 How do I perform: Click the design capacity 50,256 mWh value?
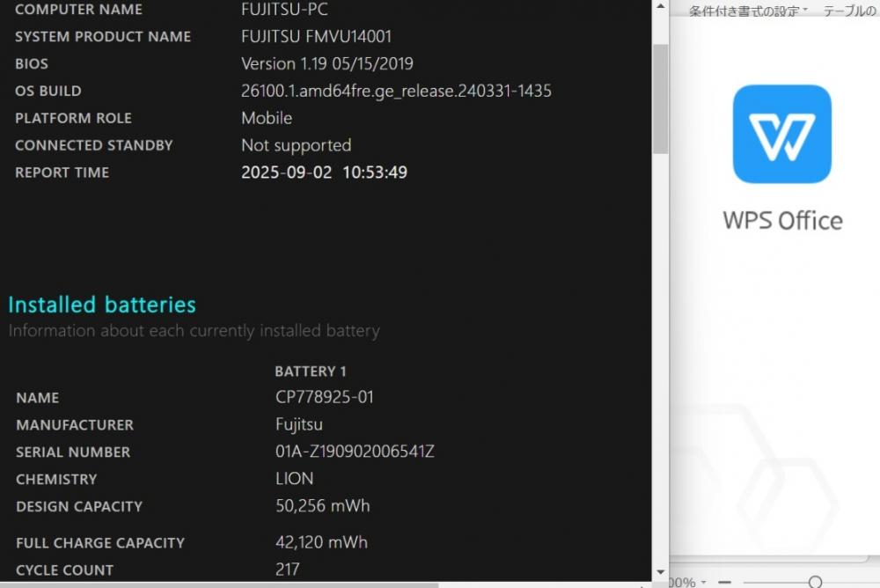tap(323, 506)
